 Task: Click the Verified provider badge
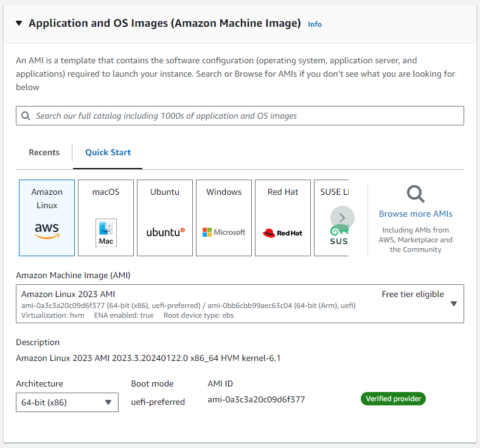[x=393, y=399]
